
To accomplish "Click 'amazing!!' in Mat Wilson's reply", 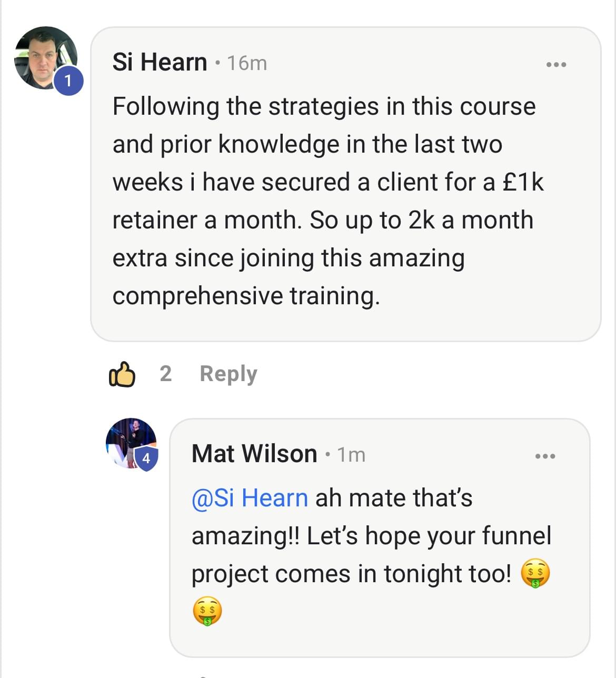I will point(245,536).
